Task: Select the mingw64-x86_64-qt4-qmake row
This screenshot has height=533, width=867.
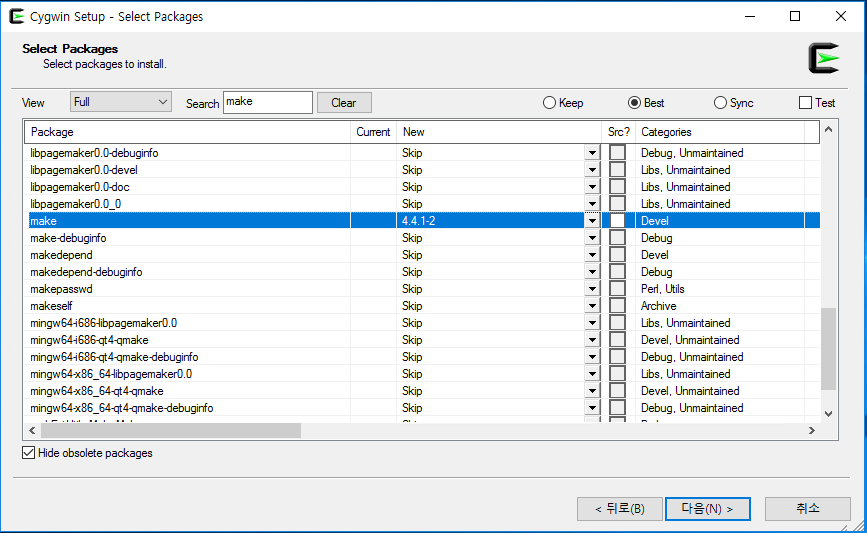Action: (x=422, y=391)
